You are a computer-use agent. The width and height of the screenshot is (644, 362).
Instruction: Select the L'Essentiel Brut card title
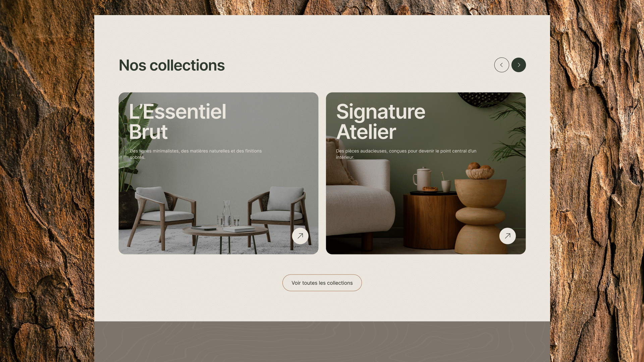[177, 121]
